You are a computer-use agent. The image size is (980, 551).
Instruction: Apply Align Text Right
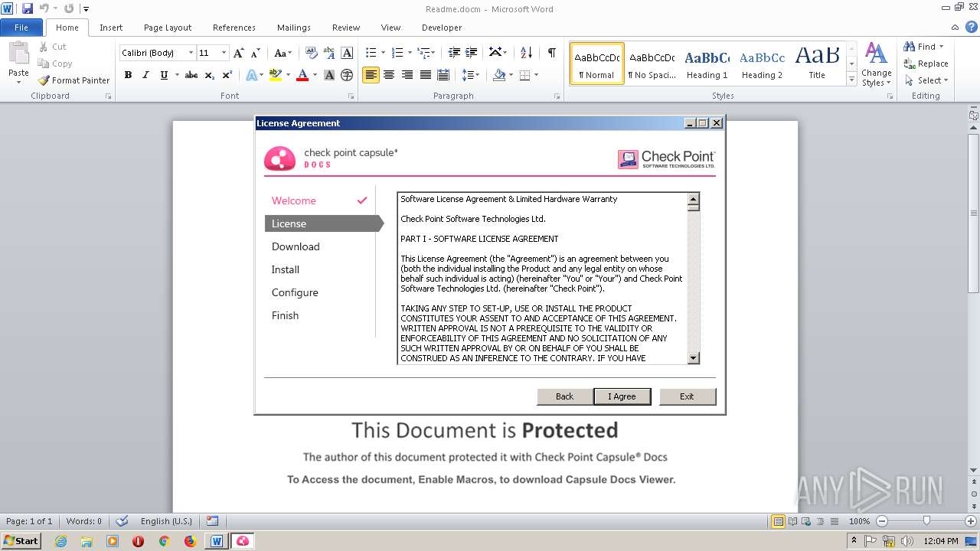pos(407,75)
